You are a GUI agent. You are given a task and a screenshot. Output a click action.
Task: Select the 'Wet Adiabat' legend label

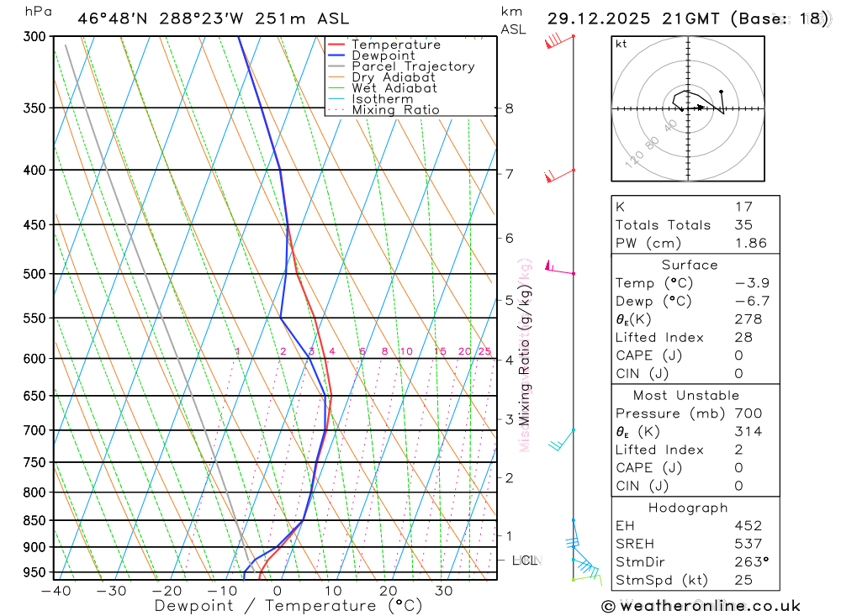click(x=394, y=88)
